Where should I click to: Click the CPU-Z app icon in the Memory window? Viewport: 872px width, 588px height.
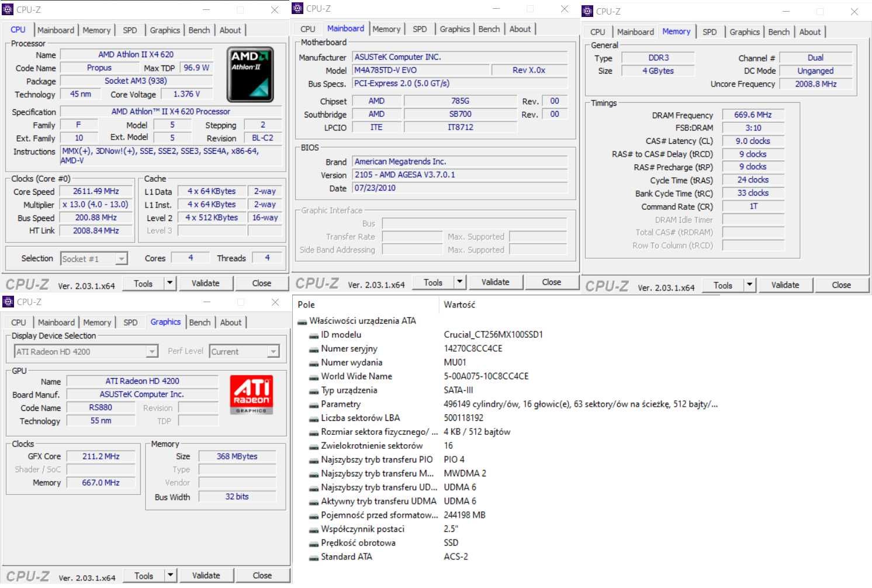point(587,11)
